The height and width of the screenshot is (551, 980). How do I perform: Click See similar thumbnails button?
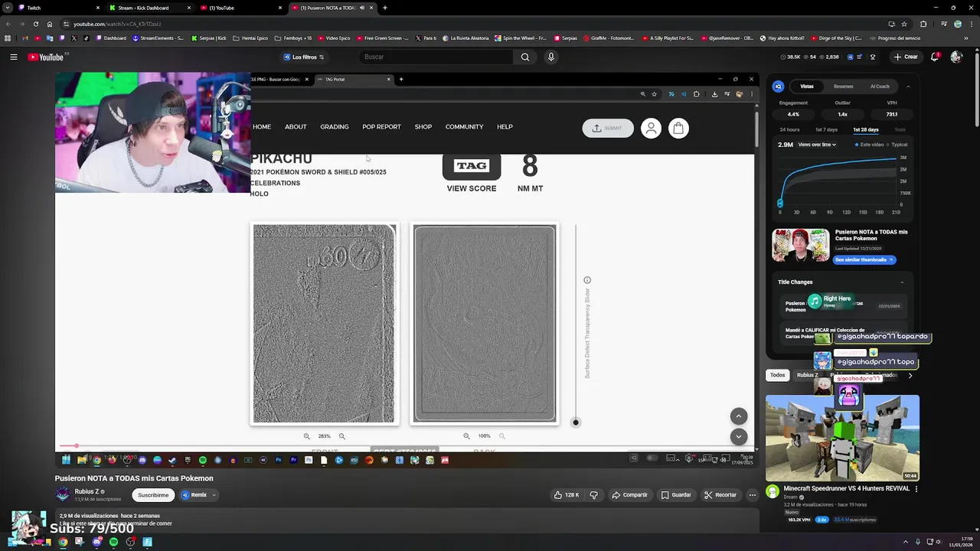pyautogui.click(x=864, y=259)
